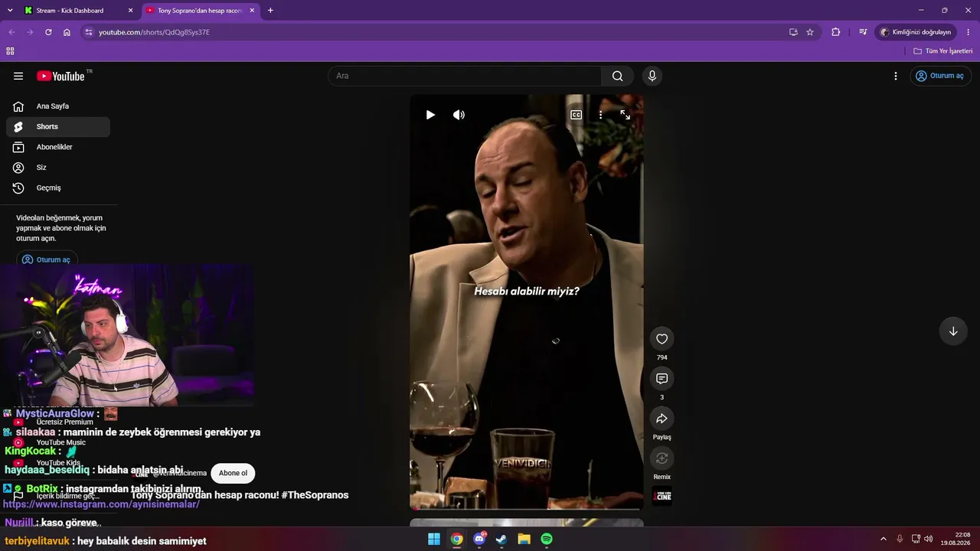View site information icon in address bar

point(89,32)
